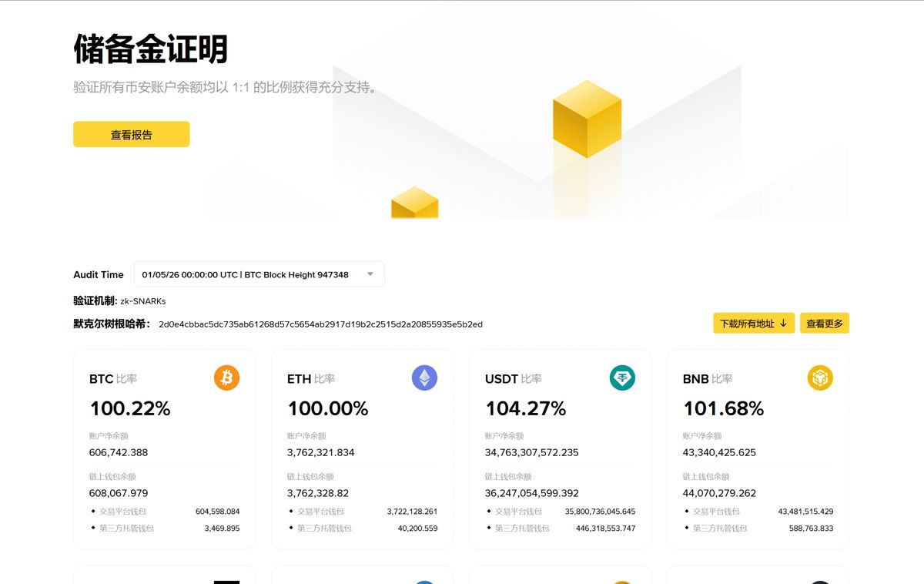Click the BTC 比率 card title
This screenshot has height=584, width=924.
click(113, 379)
